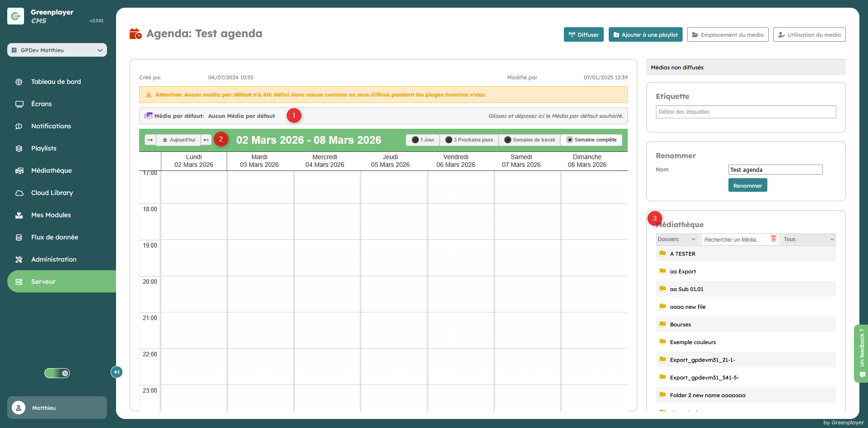868x428 pixels.
Task: Clear media search with the red trash icon
Action: (x=773, y=239)
